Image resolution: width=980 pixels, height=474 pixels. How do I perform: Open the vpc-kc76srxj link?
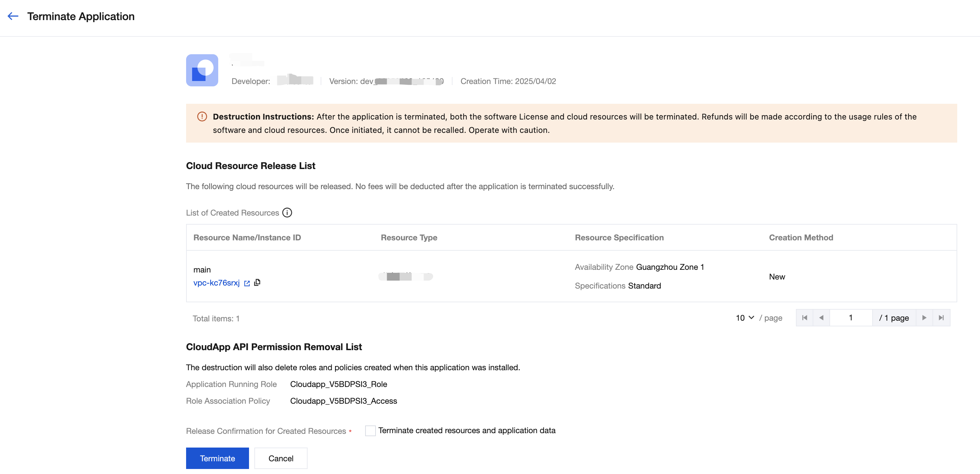coord(217,283)
